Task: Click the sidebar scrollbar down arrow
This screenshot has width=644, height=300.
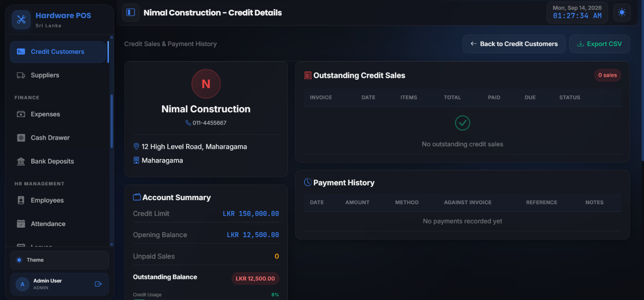Action: (x=112, y=245)
